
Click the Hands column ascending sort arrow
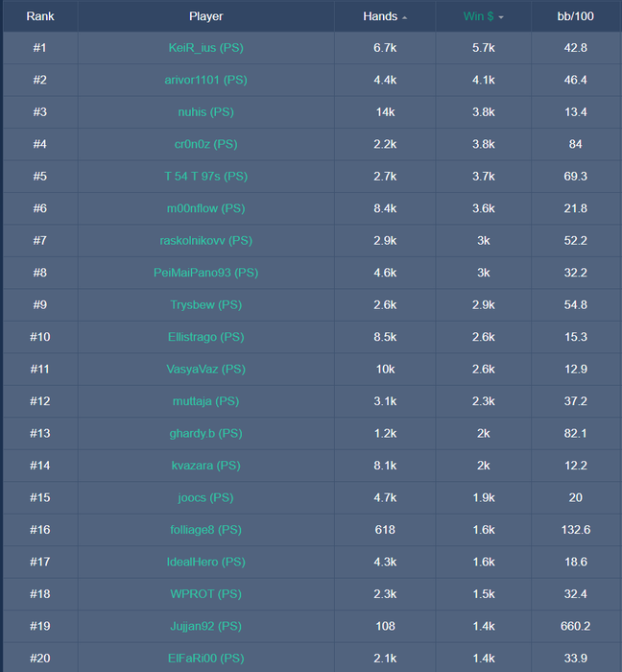click(404, 17)
